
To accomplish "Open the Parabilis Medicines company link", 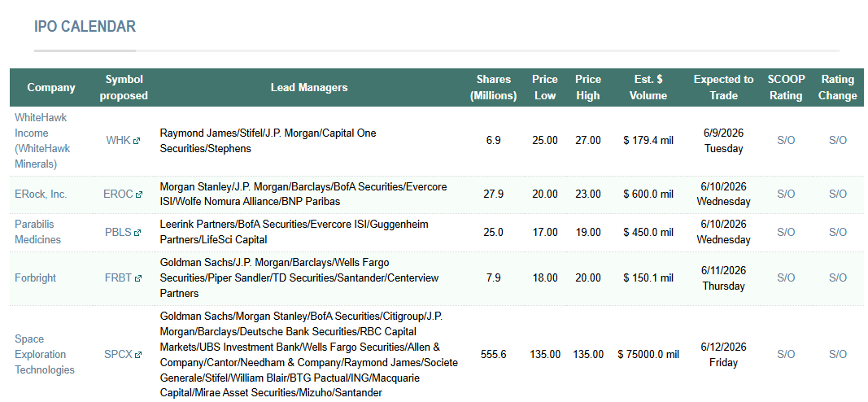I will pyautogui.click(x=37, y=232).
